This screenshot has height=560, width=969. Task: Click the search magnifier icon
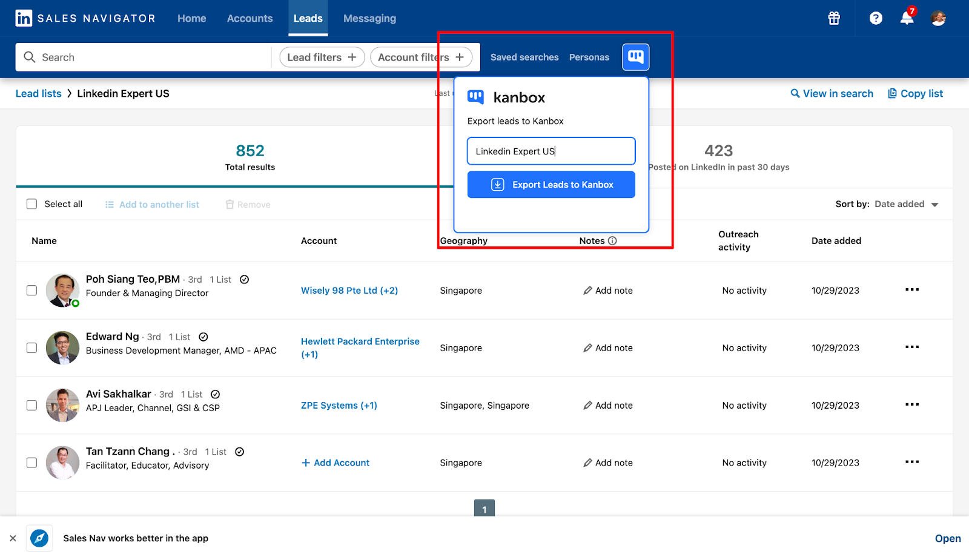click(30, 57)
